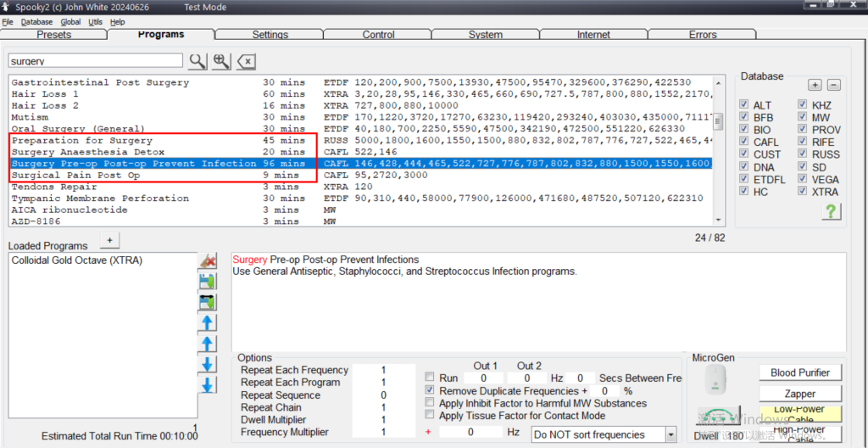
Task: Open the Database menu
Action: click(x=36, y=22)
